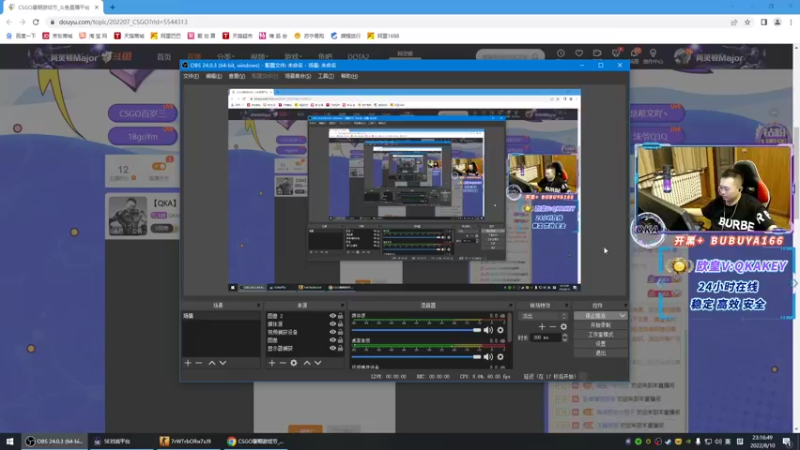Open 18goYm room button on Douyu page
Screen dimensions: 800x450
pyautogui.click(x=142, y=137)
